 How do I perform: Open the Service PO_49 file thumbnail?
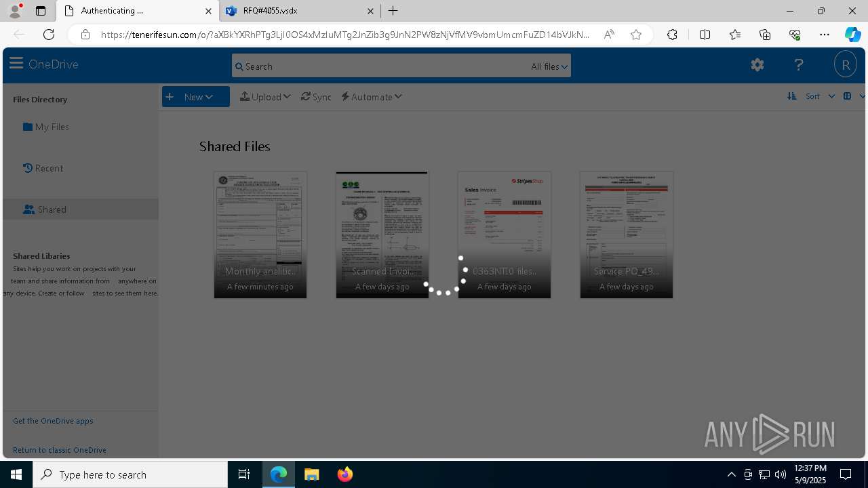627,235
